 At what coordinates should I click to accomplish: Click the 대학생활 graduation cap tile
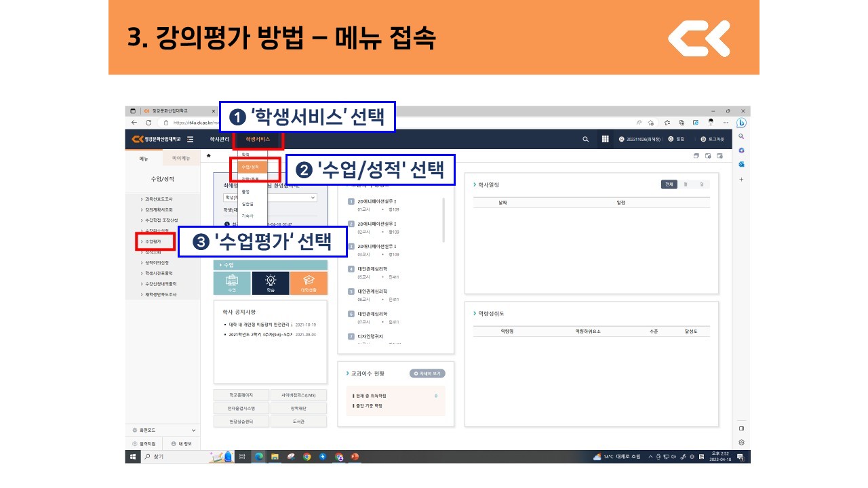coord(309,283)
